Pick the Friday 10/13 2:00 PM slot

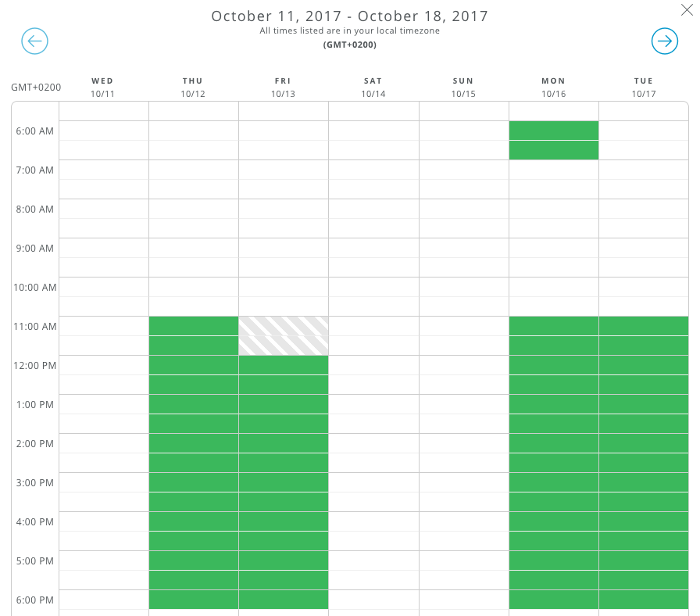point(284,443)
